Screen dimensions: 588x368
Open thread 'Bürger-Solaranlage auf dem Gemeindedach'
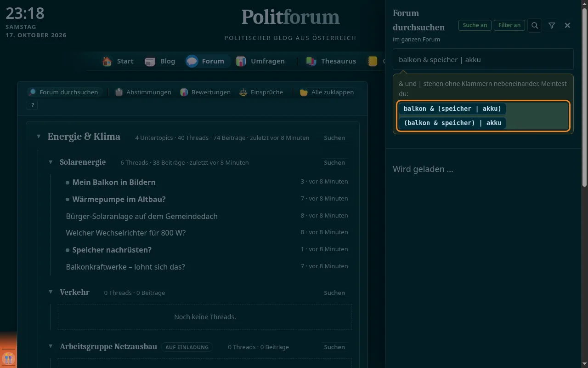pyautogui.click(x=142, y=216)
